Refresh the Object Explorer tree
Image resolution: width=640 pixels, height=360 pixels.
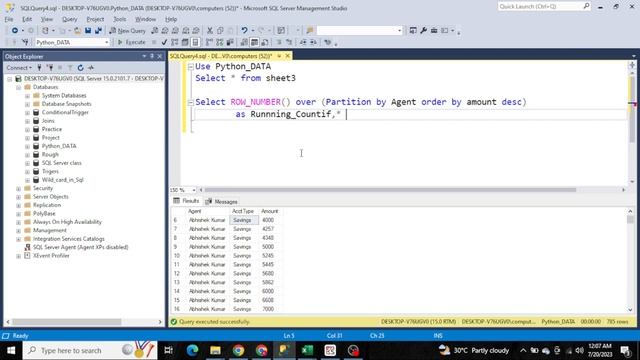tap(80, 68)
